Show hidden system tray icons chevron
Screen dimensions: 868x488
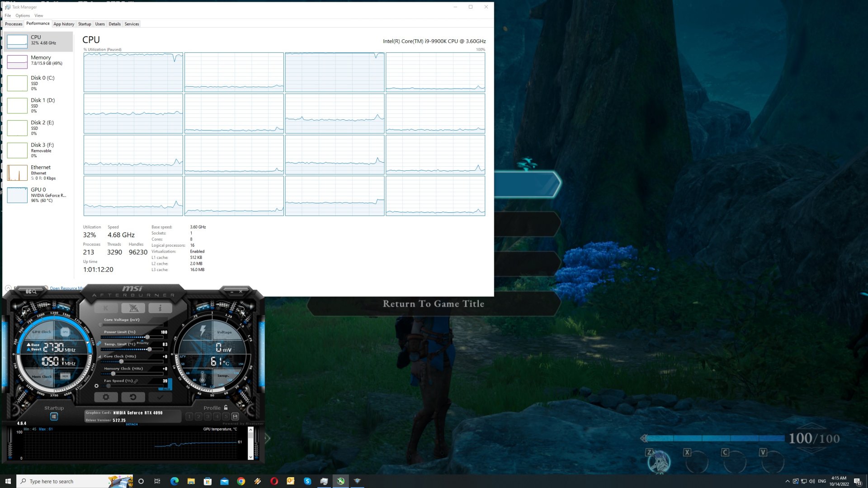[x=788, y=481]
